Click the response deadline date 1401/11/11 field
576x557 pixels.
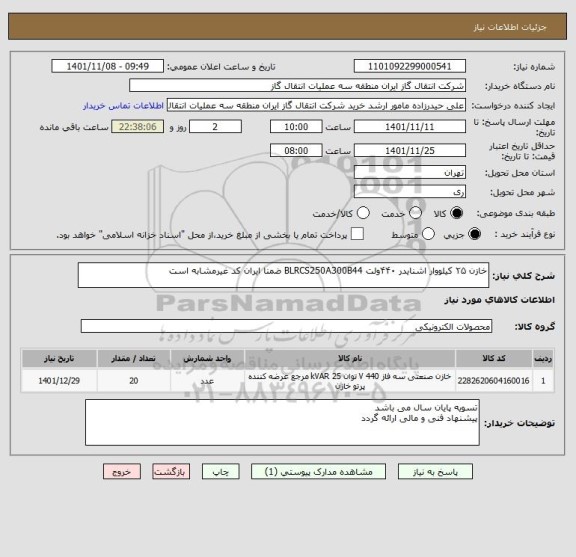(x=410, y=127)
